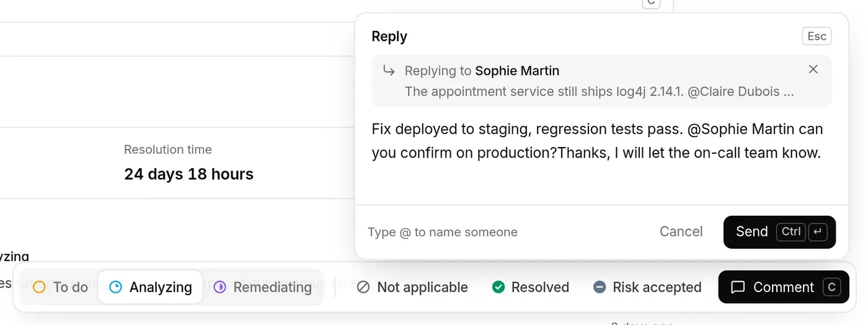This screenshot has width=868, height=325.
Task: Switch status to Remediating
Action: click(x=263, y=287)
